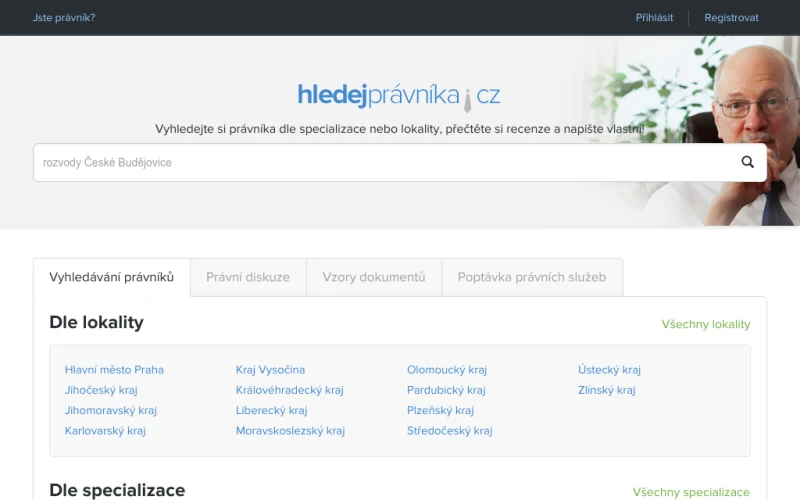Open the Všechny specializace link
This screenshot has height=500, width=800.
(691, 492)
